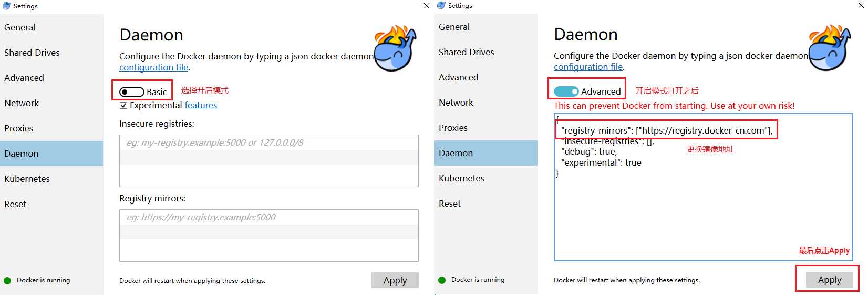Open Shared Drives in left Settings window
This screenshot has width=868, height=295.
(51, 53)
